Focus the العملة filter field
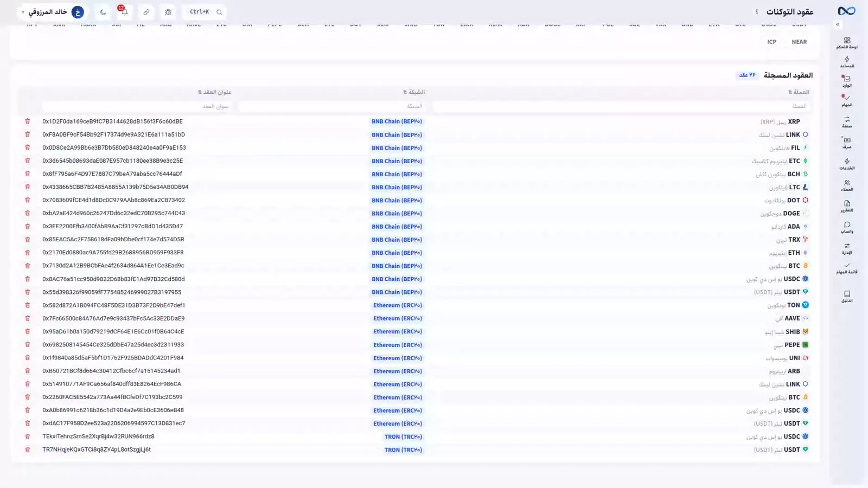This screenshot has height=488, width=868. [x=620, y=106]
